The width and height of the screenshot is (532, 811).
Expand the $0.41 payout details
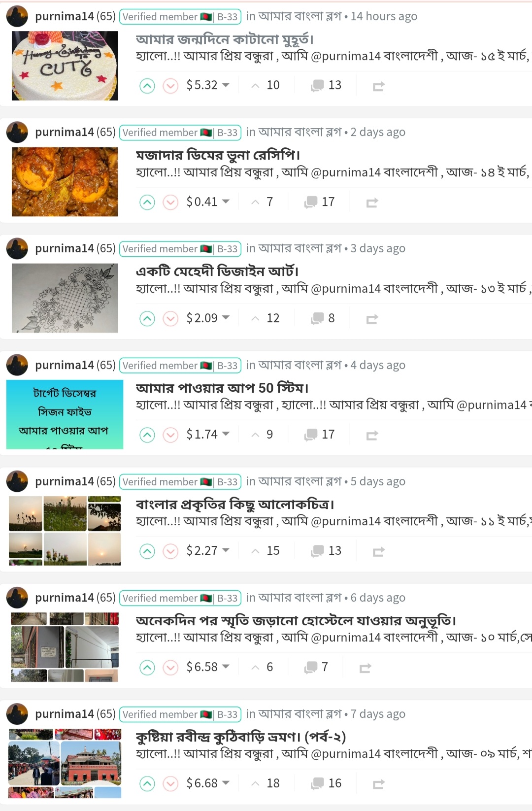208,202
